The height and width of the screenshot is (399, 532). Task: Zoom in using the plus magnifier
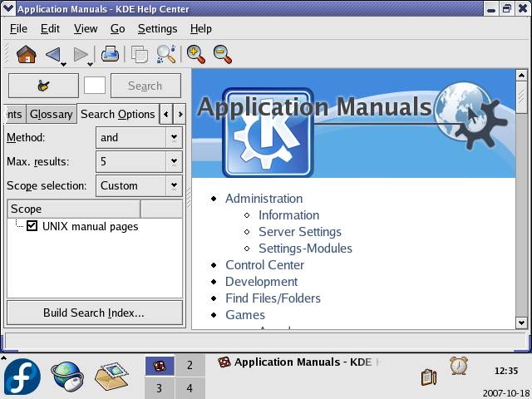(195, 55)
